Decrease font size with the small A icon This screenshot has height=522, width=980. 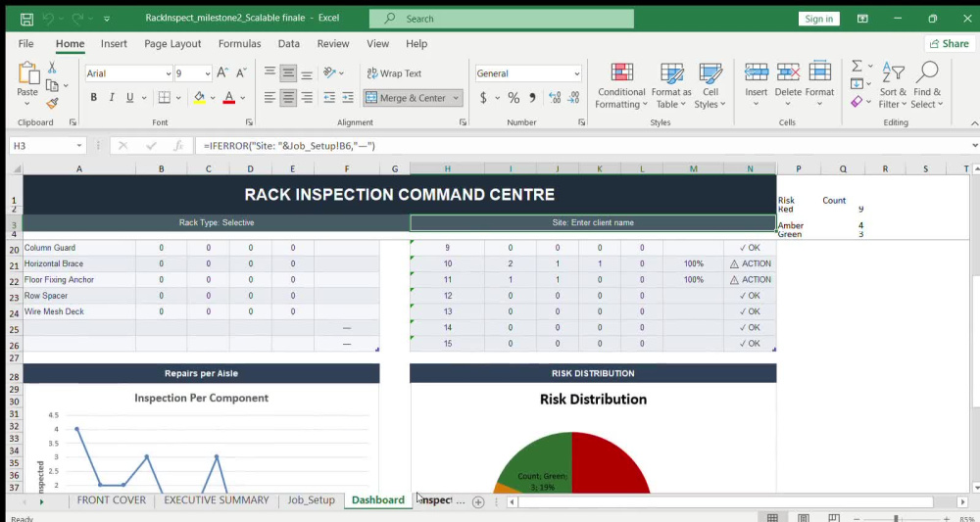tap(241, 73)
